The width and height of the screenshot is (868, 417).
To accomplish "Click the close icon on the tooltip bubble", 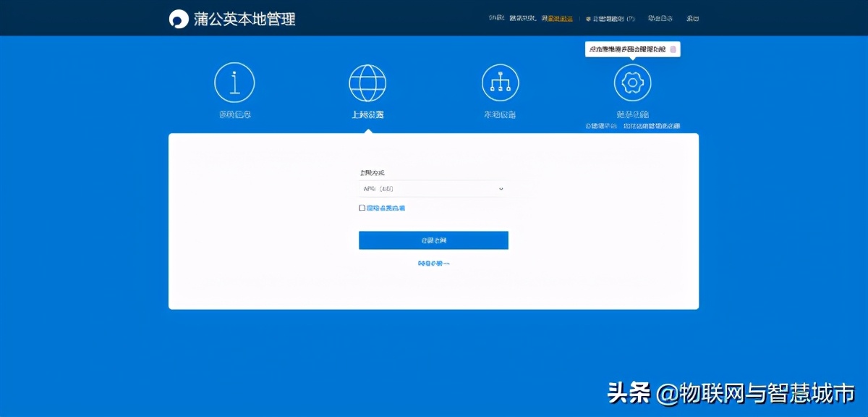I will (x=673, y=49).
